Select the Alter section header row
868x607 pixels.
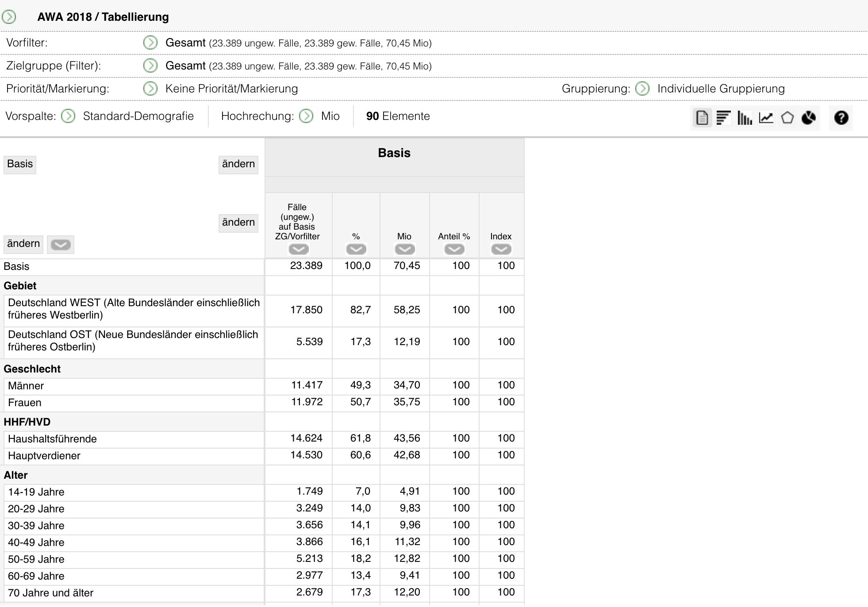[133, 475]
